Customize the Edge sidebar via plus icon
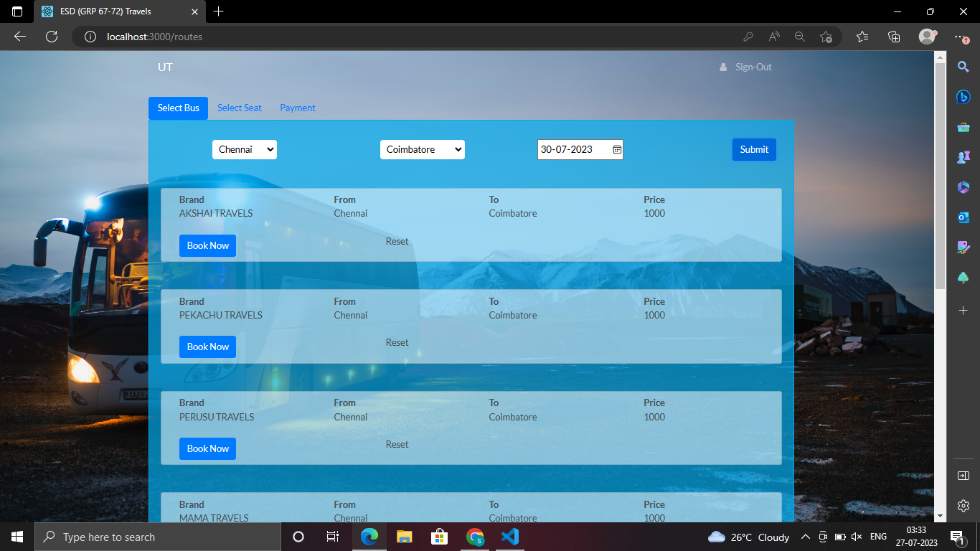The width and height of the screenshot is (980, 551). pos(963,311)
